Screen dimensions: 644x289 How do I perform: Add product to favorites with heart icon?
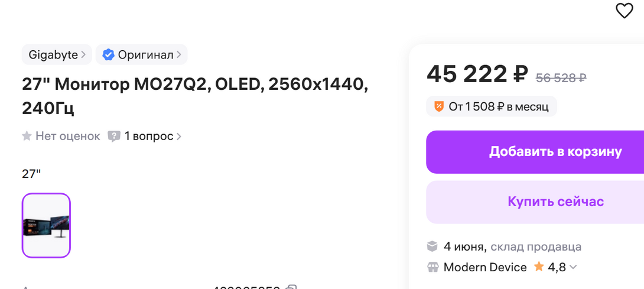click(x=624, y=11)
